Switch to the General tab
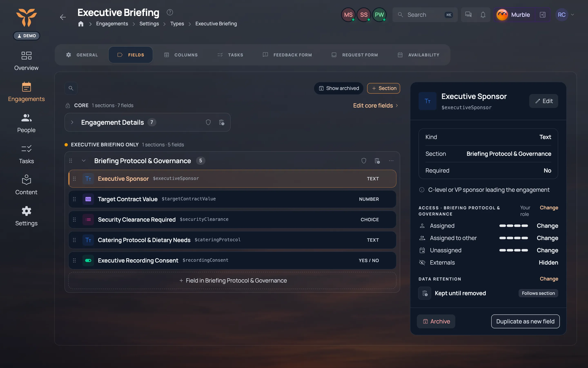Viewport: 588px width, 368px height. [x=82, y=55]
